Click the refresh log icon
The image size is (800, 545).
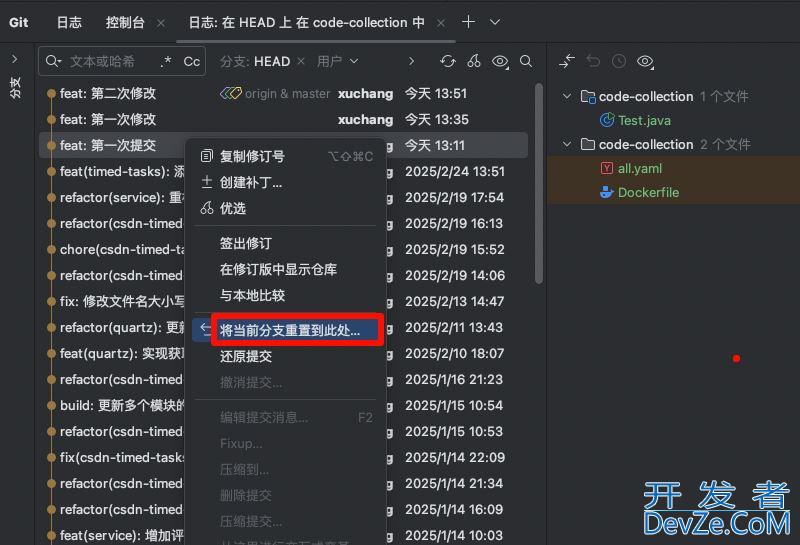tap(447, 62)
